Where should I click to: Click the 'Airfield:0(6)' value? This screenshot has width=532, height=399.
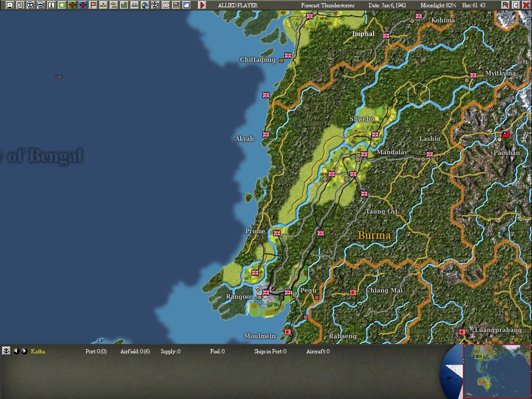pos(135,352)
